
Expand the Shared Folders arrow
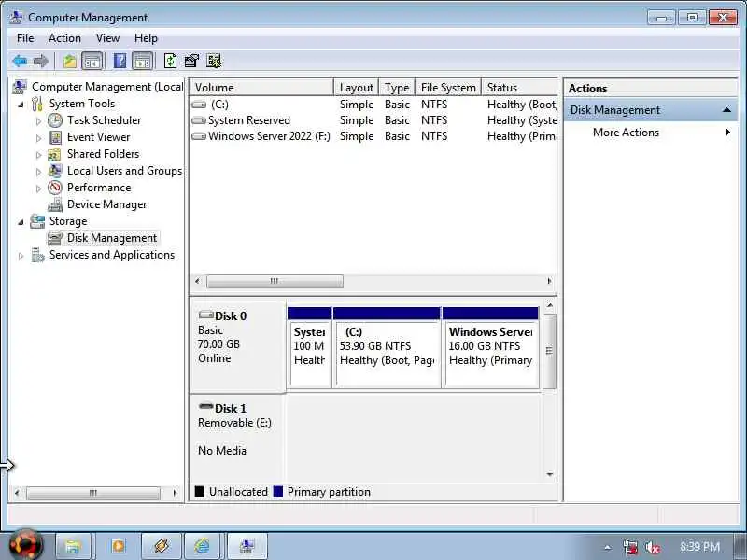click(38, 155)
